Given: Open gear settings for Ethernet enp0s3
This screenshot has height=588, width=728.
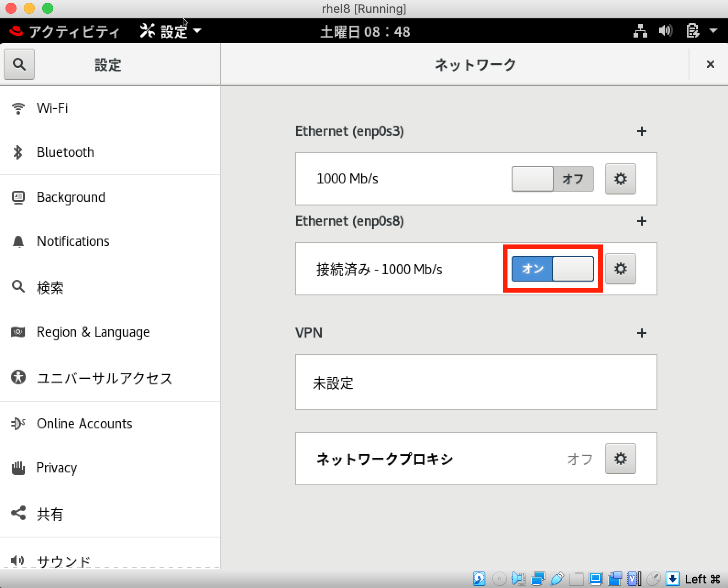Looking at the screenshot, I should tap(621, 179).
